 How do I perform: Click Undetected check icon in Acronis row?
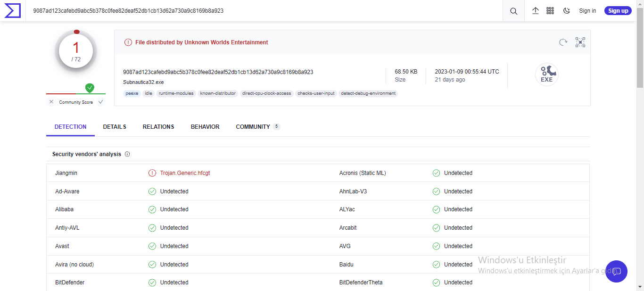437,173
